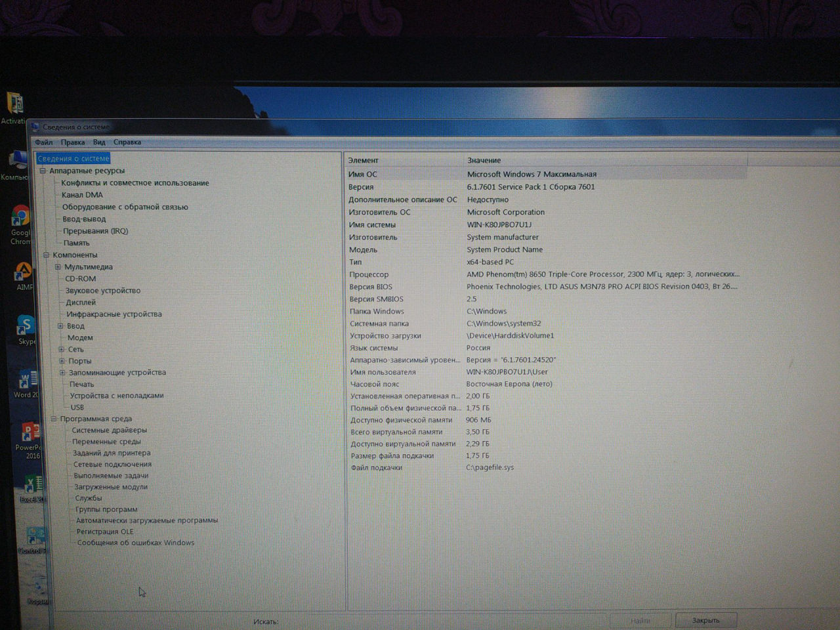
Task: Select the Регистрация OLE item
Action: click(105, 532)
